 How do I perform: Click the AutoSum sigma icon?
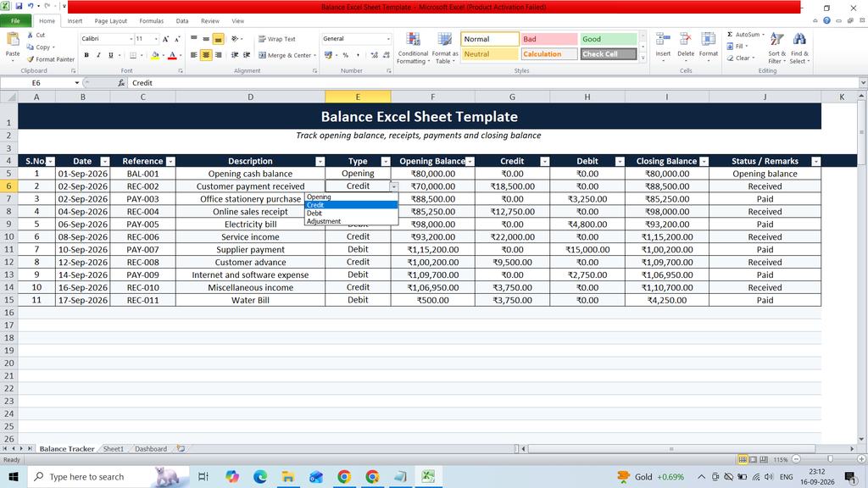click(x=730, y=34)
